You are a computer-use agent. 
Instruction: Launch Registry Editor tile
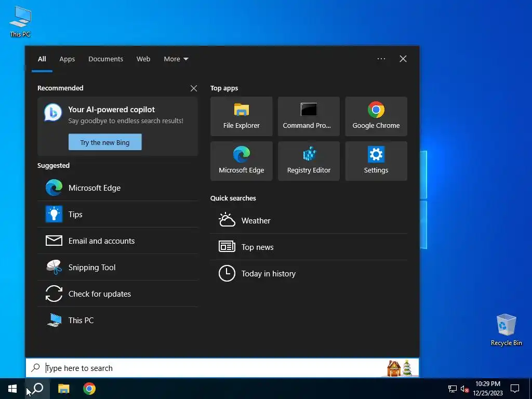tap(309, 161)
